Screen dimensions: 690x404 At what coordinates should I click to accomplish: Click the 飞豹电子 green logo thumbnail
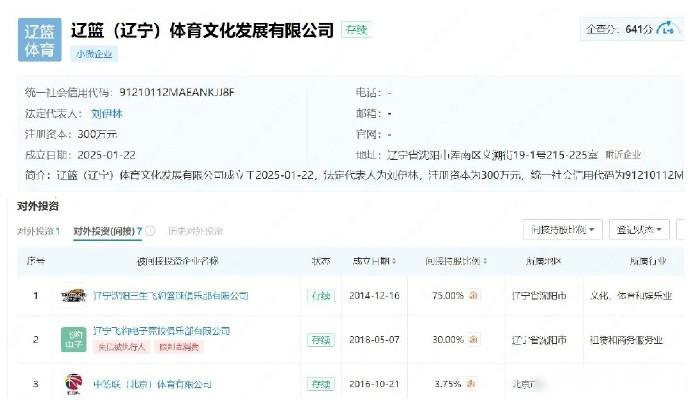[73, 339]
